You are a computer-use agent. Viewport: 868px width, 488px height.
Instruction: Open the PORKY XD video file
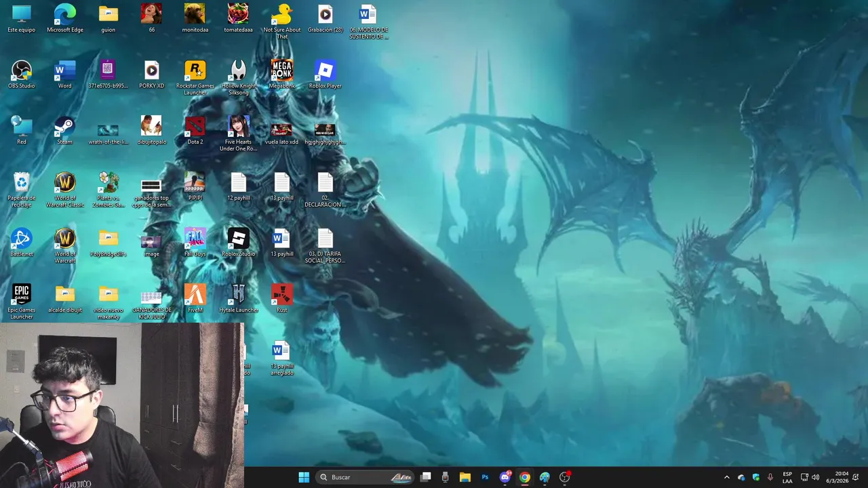coord(152,75)
